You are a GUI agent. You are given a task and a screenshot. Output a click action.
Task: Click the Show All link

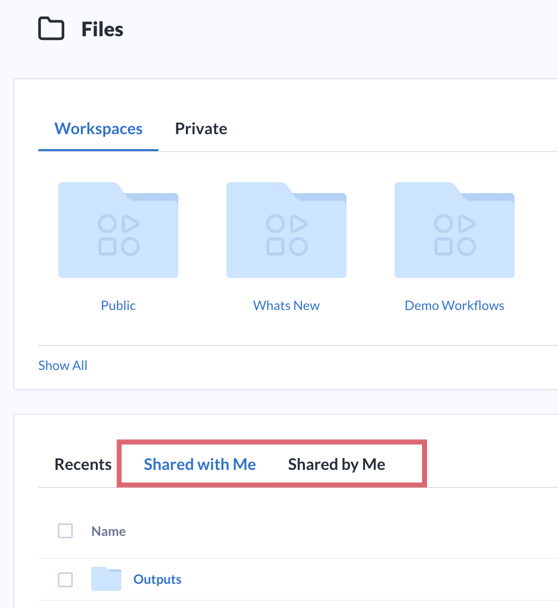pyautogui.click(x=63, y=365)
